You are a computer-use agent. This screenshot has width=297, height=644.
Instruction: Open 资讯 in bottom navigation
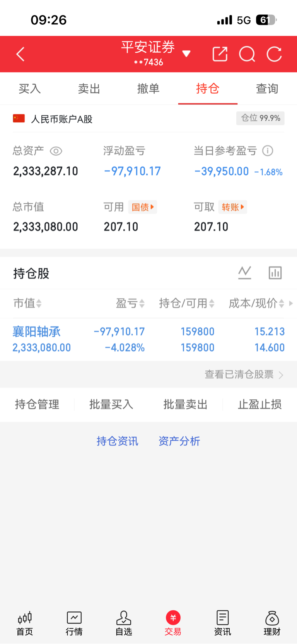coord(222,623)
